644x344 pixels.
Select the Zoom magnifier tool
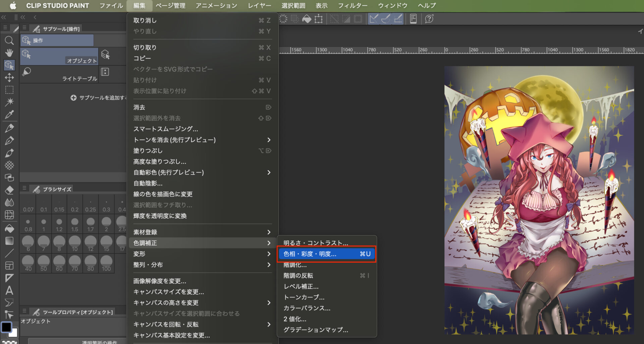tap(9, 41)
